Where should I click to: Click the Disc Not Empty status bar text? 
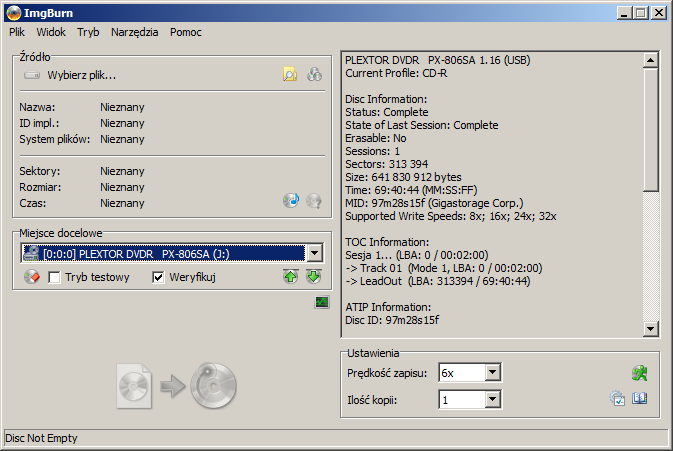point(41,438)
